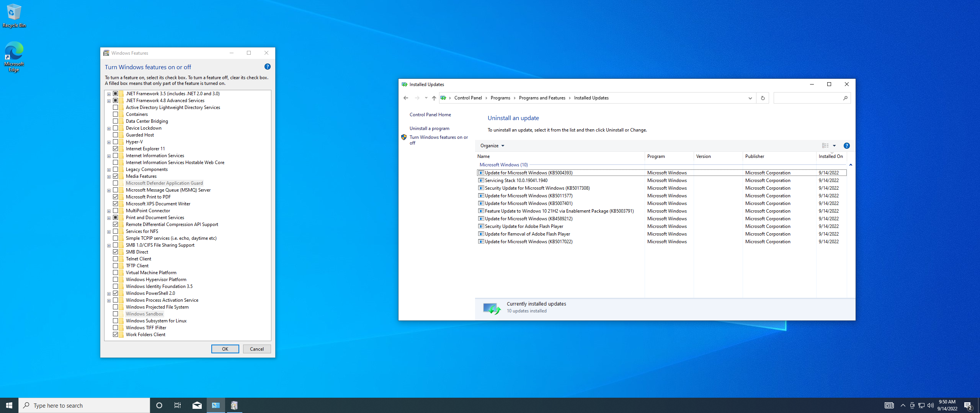Screen dimensions: 980x413
Task: Enable Telnet Client checkbox
Action: tap(115, 259)
